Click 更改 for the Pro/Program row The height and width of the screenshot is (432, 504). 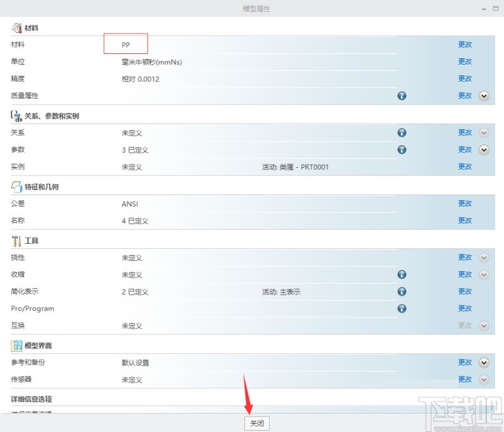coord(465,308)
